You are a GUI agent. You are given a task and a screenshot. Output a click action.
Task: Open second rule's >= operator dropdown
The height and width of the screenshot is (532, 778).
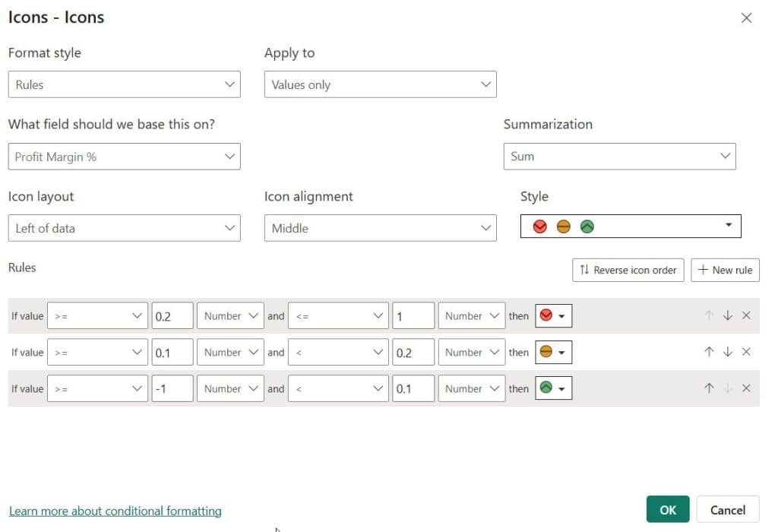tap(97, 352)
